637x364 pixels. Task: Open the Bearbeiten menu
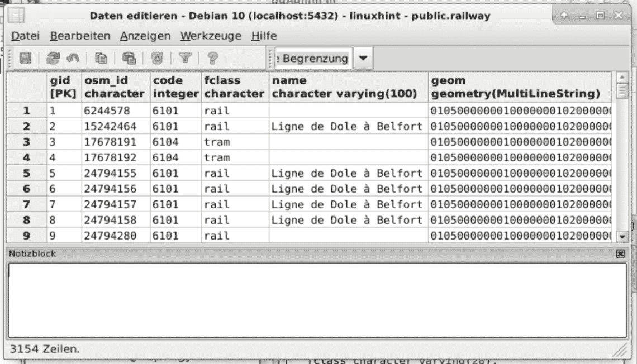point(80,36)
